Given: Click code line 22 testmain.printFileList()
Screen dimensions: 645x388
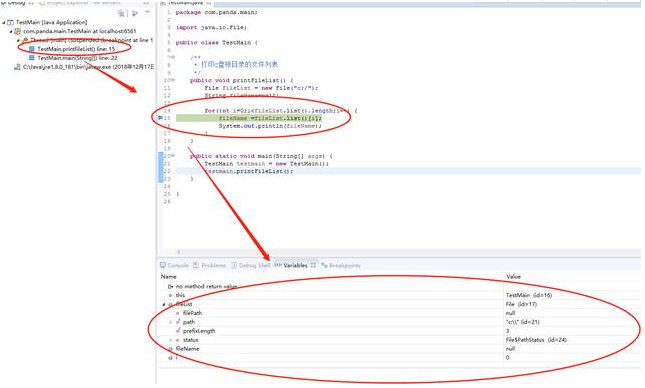Looking at the screenshot, I should point(248,171).
